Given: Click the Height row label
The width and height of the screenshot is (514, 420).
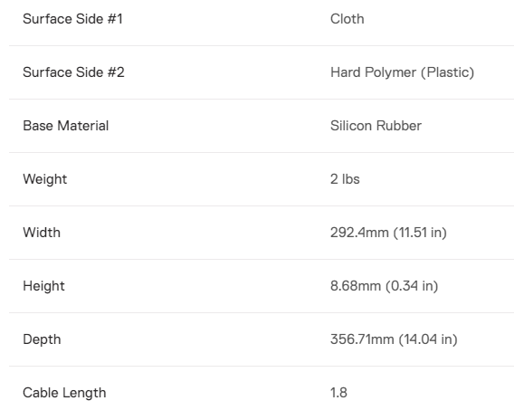Looking at the screenshot, I should tap(43, 286).
